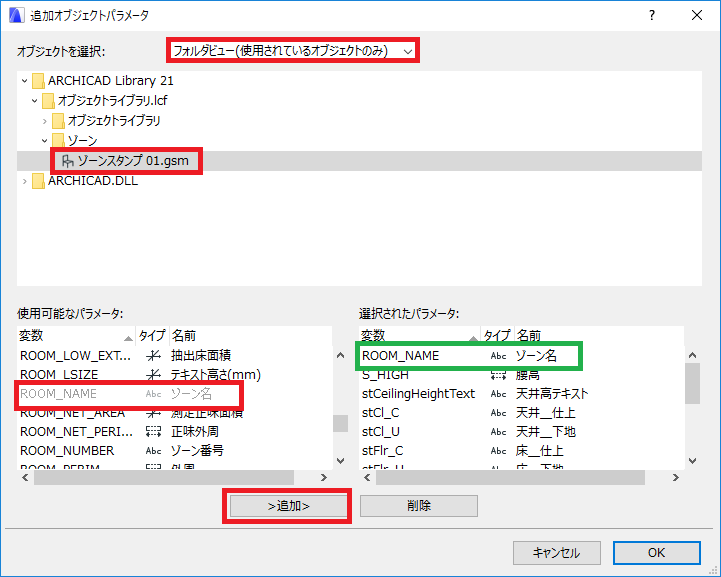This screenshot has height=577, width=721.
Task: Click right arrow of selected parameters horizontal scrollbar
Action: (x=675, y=478)
